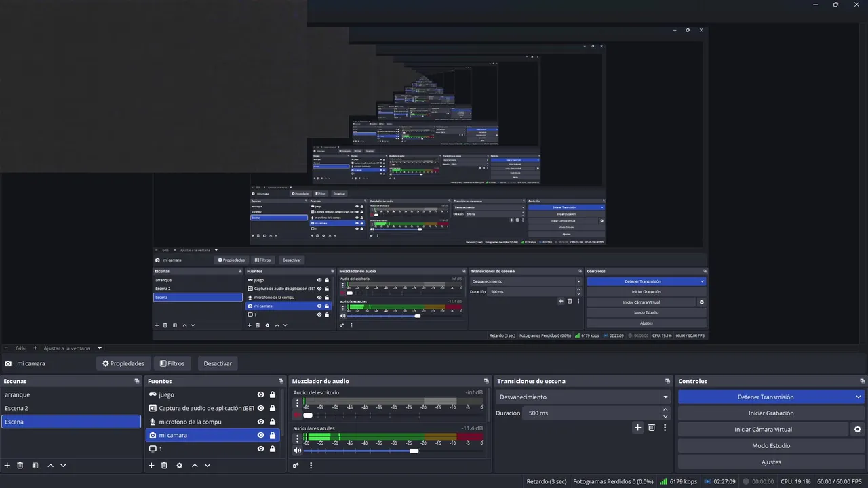Screen dimensions: 868x488
Task: Unlock the 'mi camara' source
Action: (x=273, y=435)
